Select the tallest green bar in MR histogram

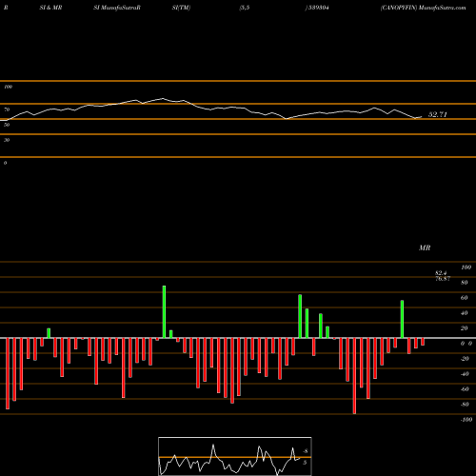point(164,312)
